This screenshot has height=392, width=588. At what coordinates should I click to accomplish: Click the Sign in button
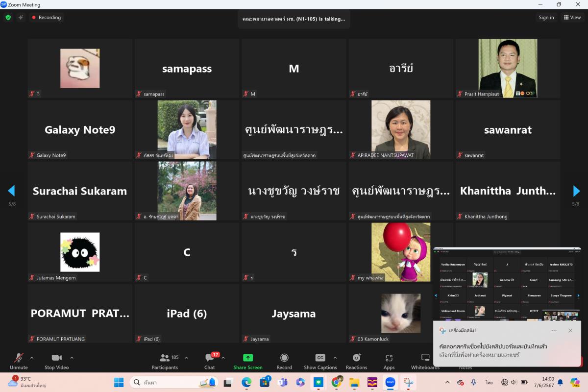tap(546, 18)
